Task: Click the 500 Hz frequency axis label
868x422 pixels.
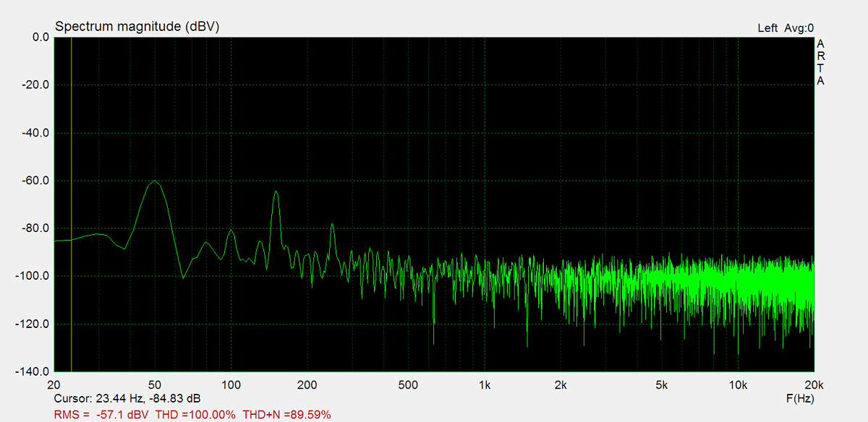Action: click(408, 384)
